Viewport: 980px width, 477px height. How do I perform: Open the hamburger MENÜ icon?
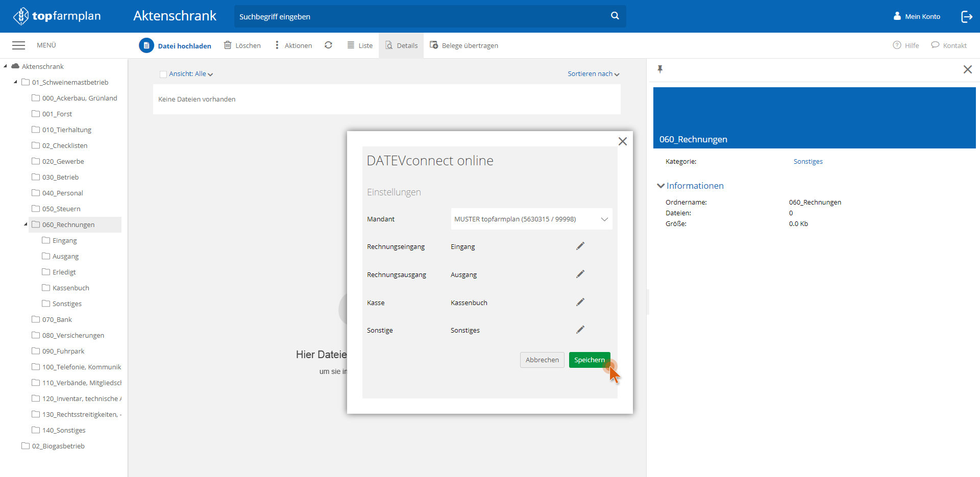tap(18, 45)
